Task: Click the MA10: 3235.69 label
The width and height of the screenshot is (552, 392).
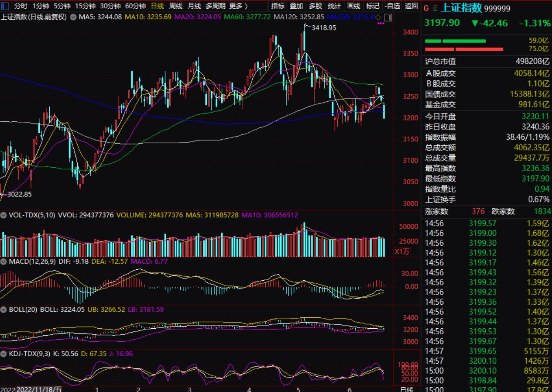Action: pos(148,17)
